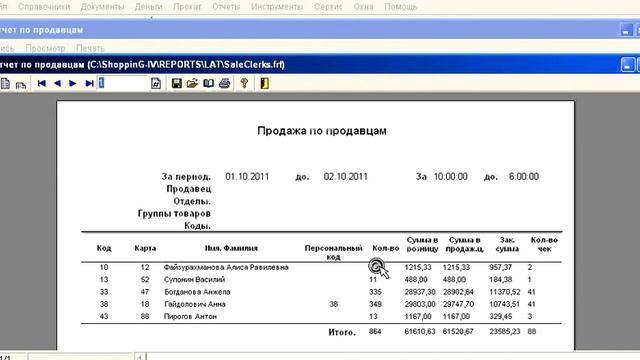The height and width of the screenshot is (360, 640).
Task: Click Просмотр in the report window menu
Action: click(45, 48)
